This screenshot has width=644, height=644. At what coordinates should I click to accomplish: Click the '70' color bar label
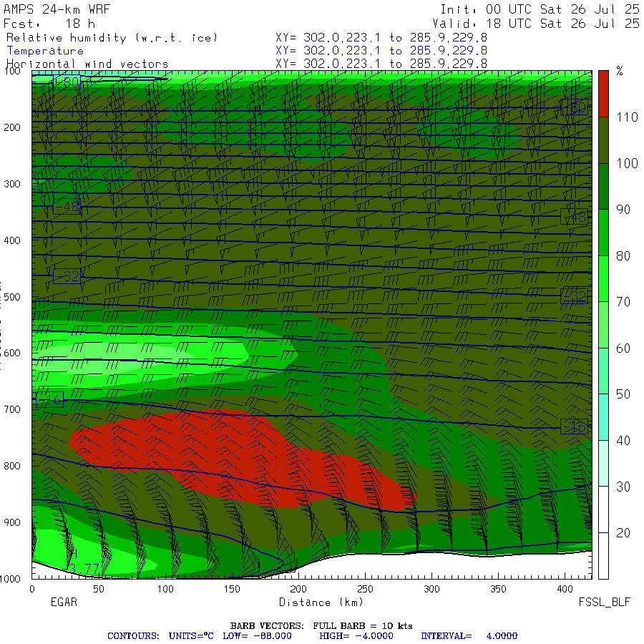pos(623,302)
